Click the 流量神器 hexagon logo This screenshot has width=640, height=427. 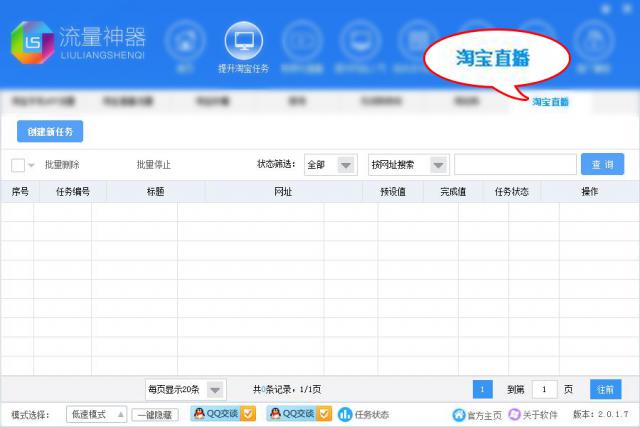[x=32, y=42]
